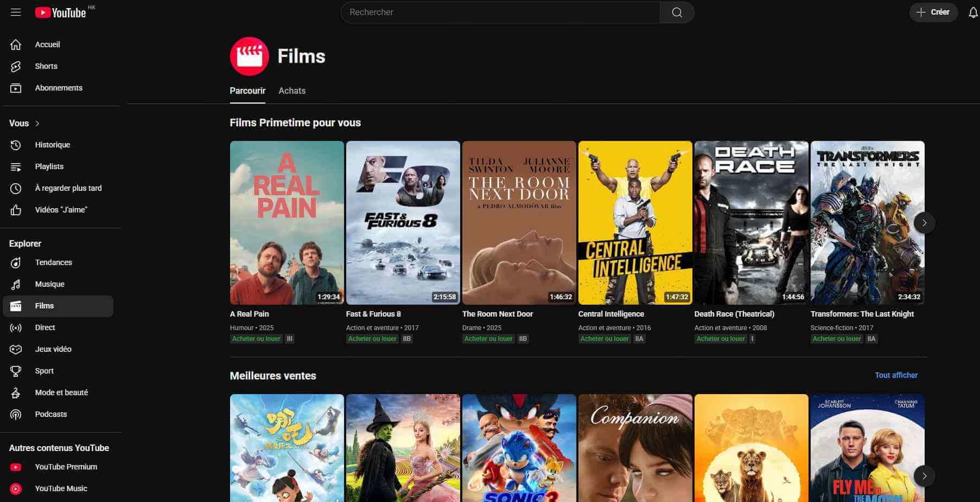Click the Meilleures ventes heading
Viewport: 980px width, 502px height.
pyautogui.click(x=273, y=376)
